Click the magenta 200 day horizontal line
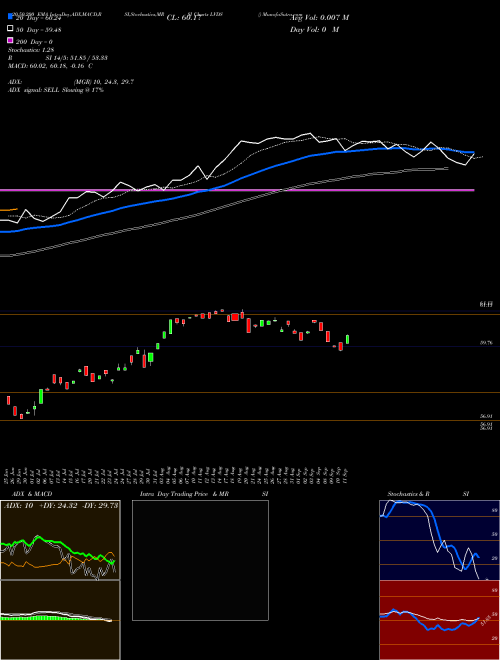This screenshot has height=660, width=500. click(237, 190)
